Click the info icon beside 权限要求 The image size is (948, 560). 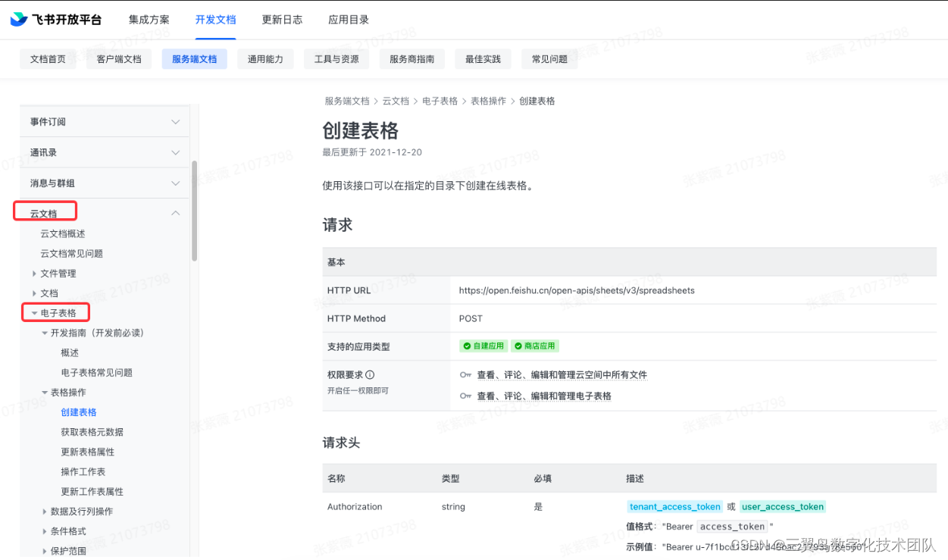click(370, 374)
